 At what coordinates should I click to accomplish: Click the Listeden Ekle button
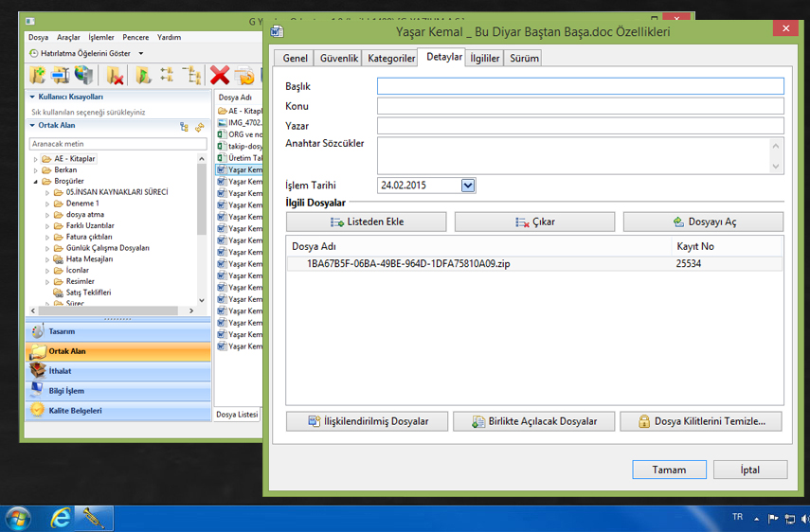tap(366, 222)
